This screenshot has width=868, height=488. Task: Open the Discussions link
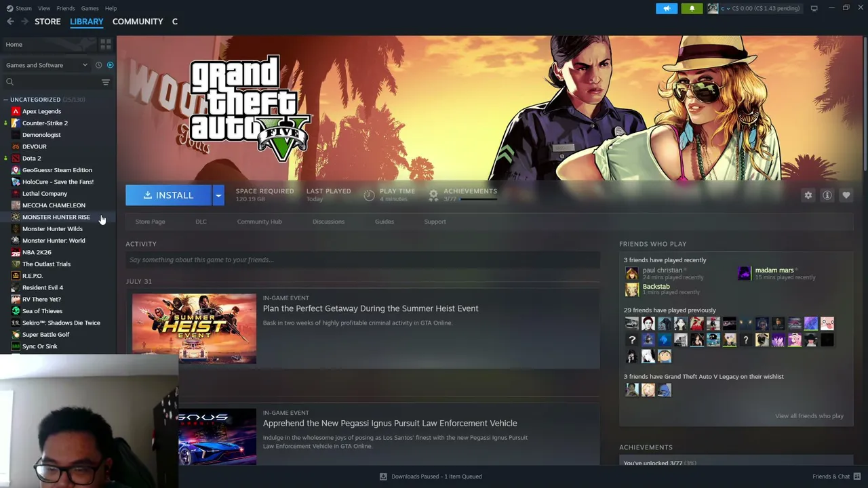[328, 222]
